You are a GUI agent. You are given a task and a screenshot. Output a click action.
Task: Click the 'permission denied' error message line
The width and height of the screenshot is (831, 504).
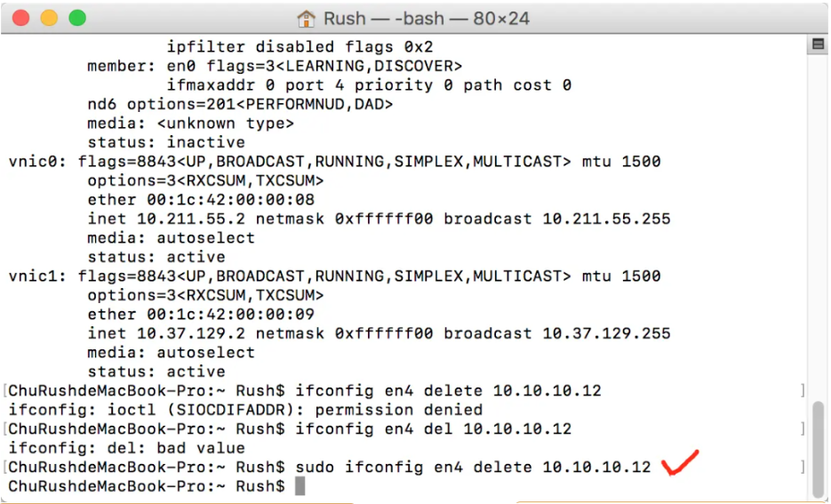(246, 410)
